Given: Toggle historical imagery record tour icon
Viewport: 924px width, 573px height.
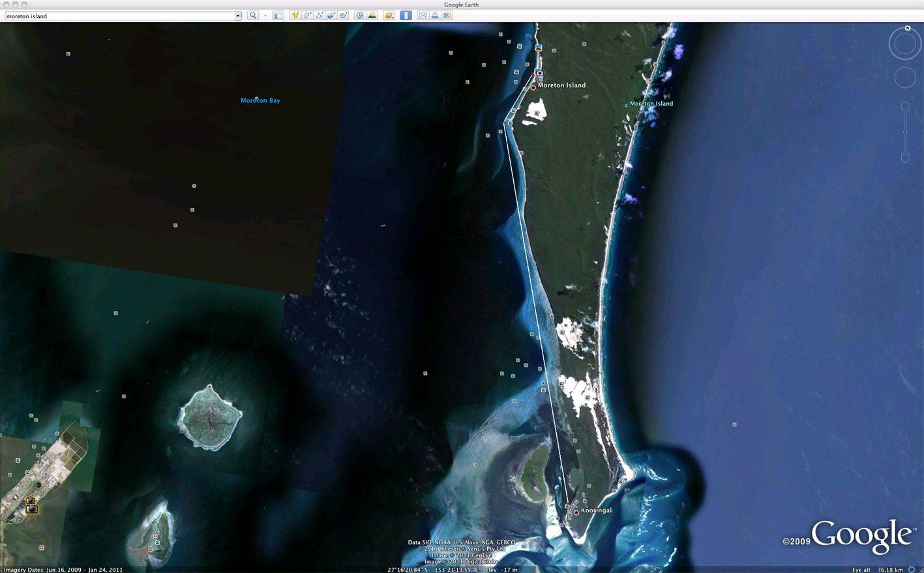Looking at the screenshot, I should tap(343, 15).
